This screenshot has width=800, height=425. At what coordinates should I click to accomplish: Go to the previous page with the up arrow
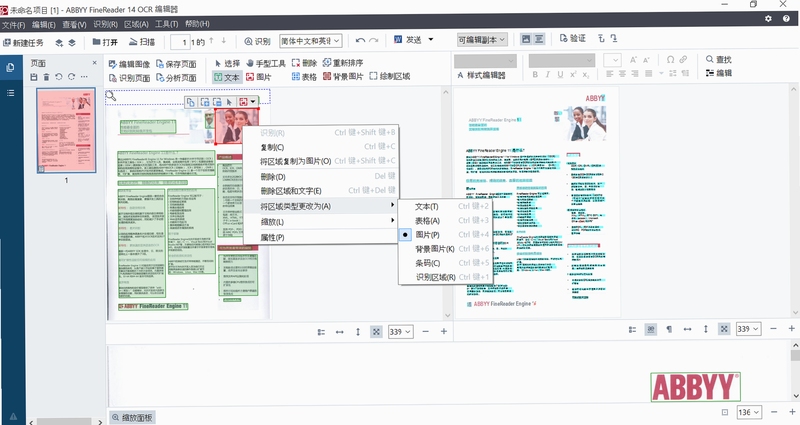click(211, 41)
